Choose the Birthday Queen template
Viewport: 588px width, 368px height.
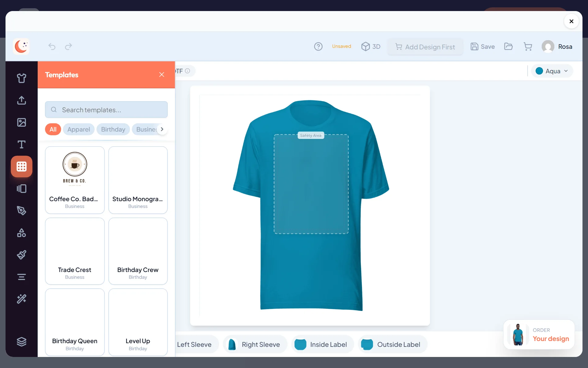pyautogui.click(x=75, y=322)
